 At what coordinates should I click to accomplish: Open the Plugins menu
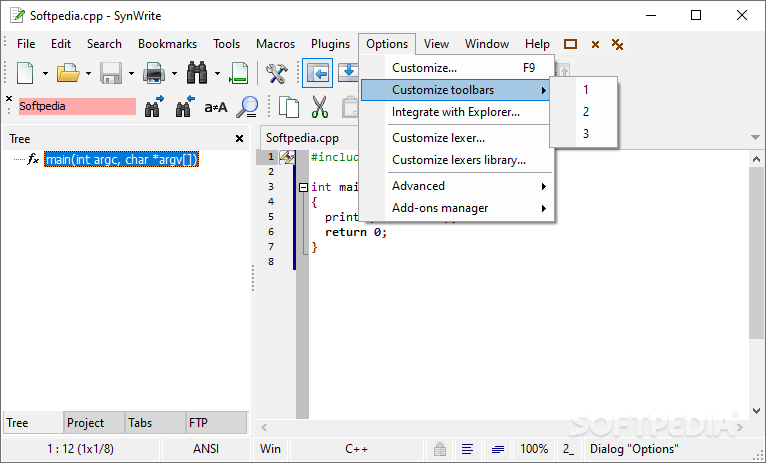(x=331, y=44)
